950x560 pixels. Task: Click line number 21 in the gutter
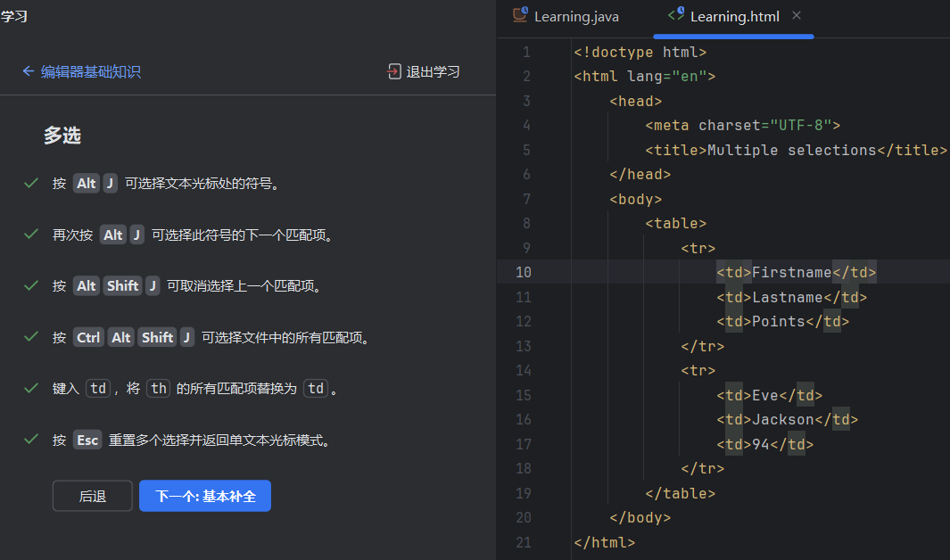pyautogui.click(x=524, y=542)
